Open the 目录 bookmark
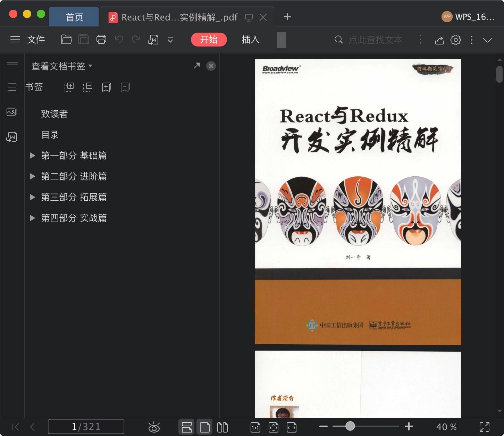The image size is (504, 436). tap(50, 135)
